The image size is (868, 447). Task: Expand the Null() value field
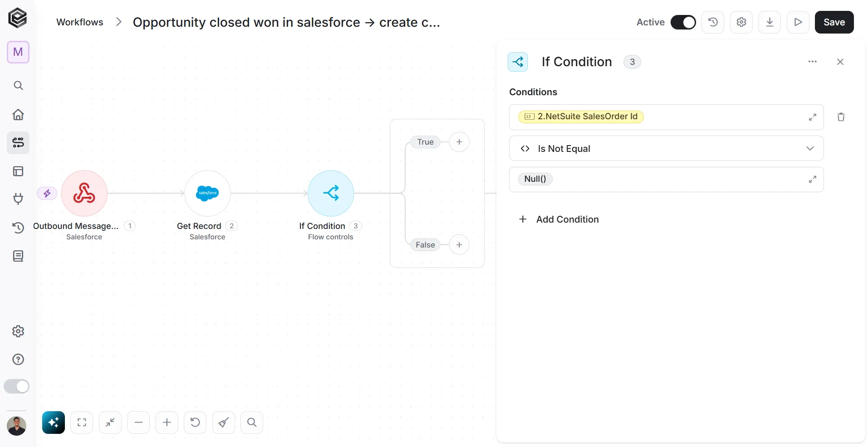pyautogui.click(x=813, y=180)
